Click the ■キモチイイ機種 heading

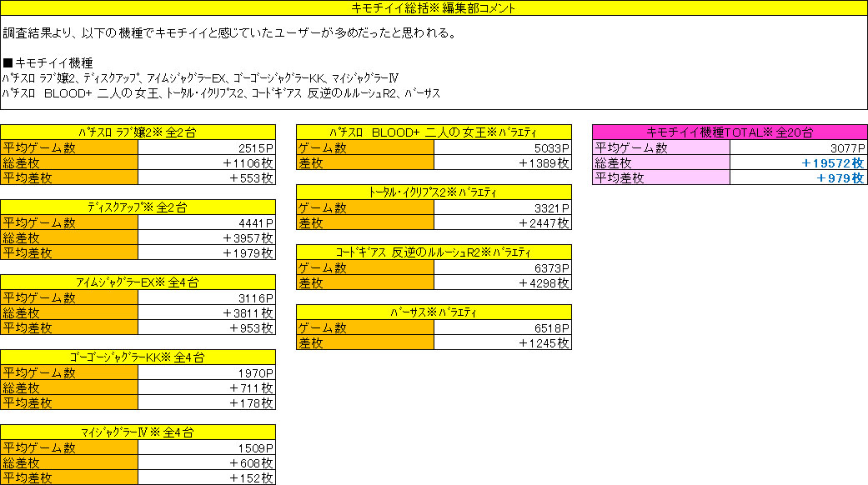pyautogui.click(x=48, y=63)
